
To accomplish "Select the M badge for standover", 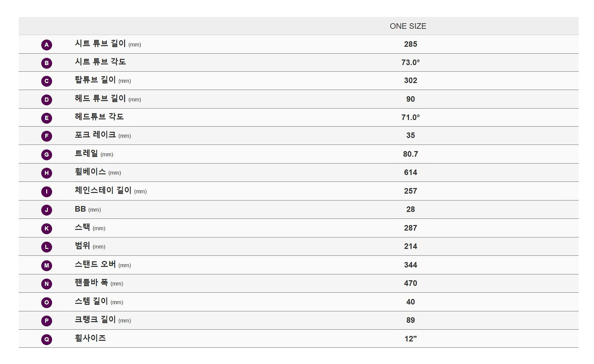I will tap(46, 266).
